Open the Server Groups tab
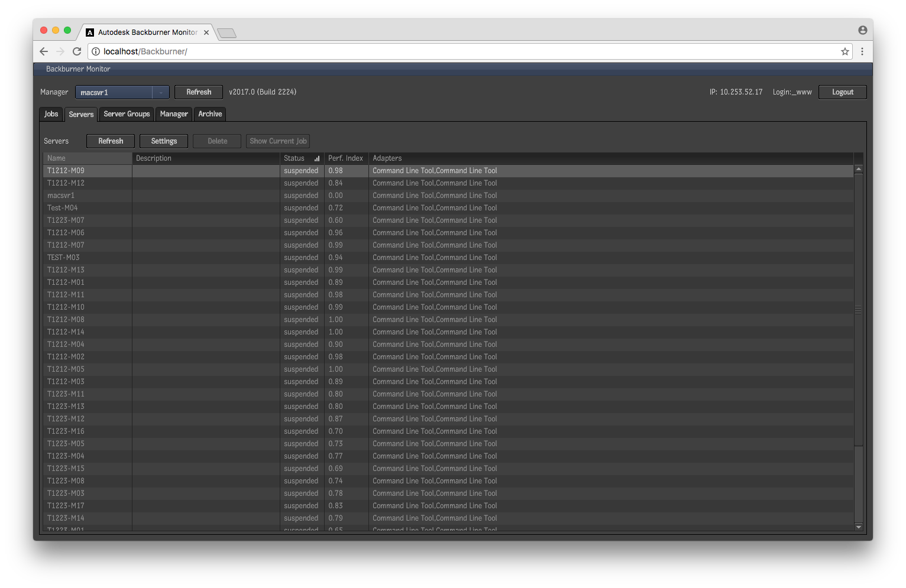This screenshot has height=588, width=906. 127,114
